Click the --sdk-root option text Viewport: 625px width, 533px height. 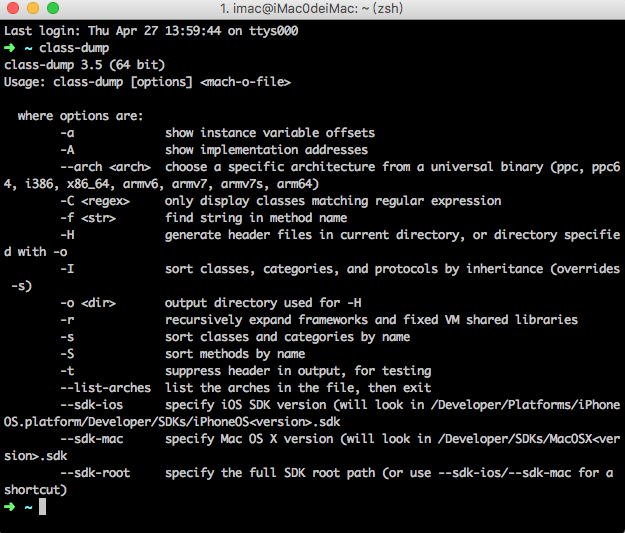coord(95,473)
